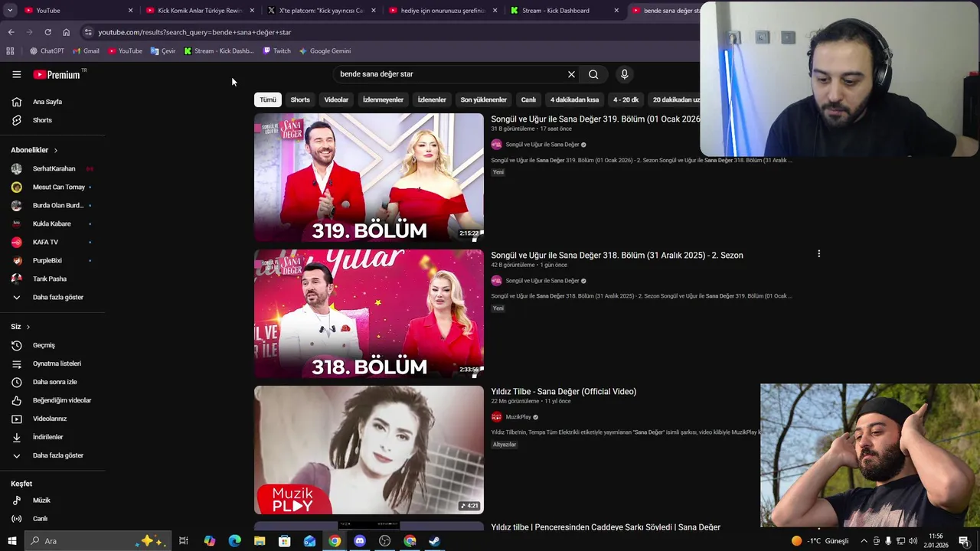Open the Siz section chevron
The height and width of the screenshot is (551, 980).
[28, 327]
